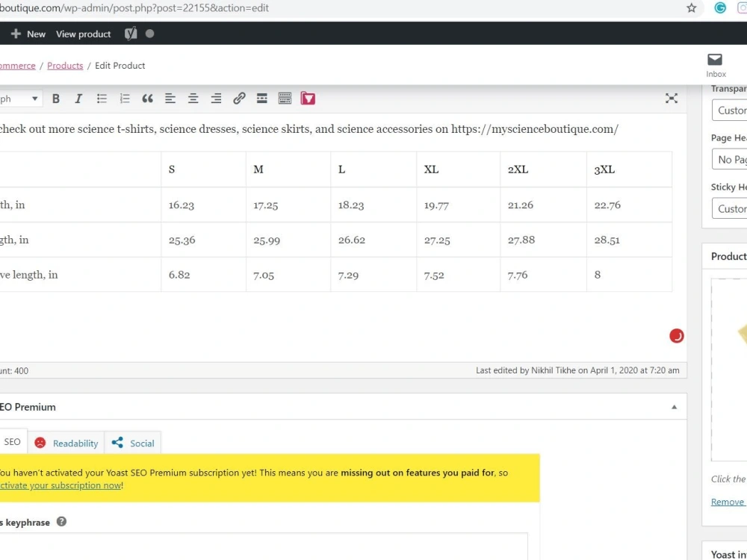Image resolution: width=747 pixels, height=560 pixels.
Task: Click table cell 7.05
Action: pos(288,275)
